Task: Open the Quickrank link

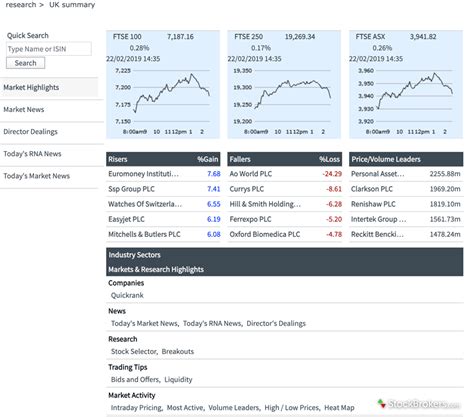Action: pyautogui.click(x=127, y=295)
